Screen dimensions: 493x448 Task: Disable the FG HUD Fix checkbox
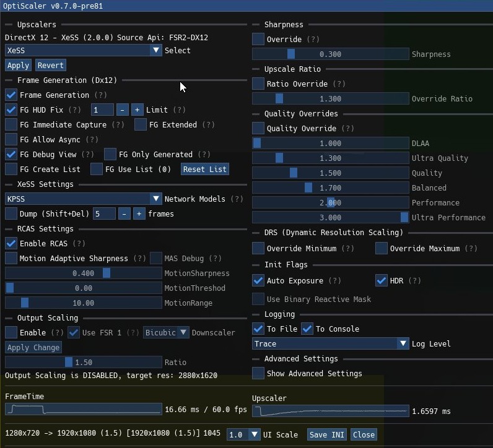tap(11, 110)
